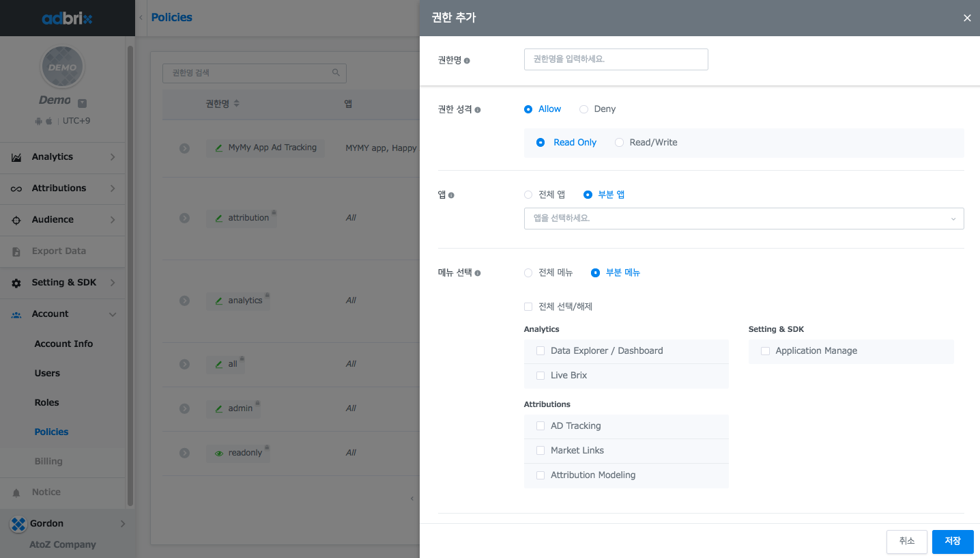The image size is (980, 558).
Task: Open the Users page in sidebar
Action: pyautogui.click(x=47, y=374)
